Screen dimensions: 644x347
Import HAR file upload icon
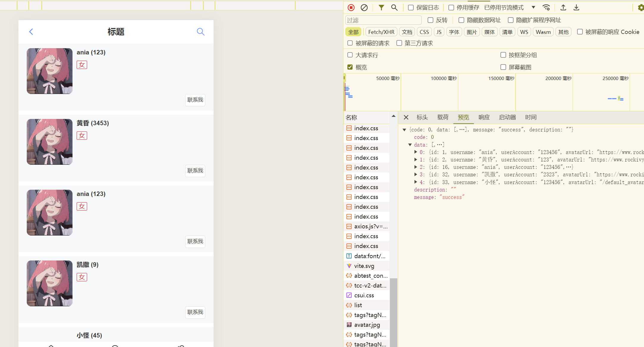[x=563, y=7]
